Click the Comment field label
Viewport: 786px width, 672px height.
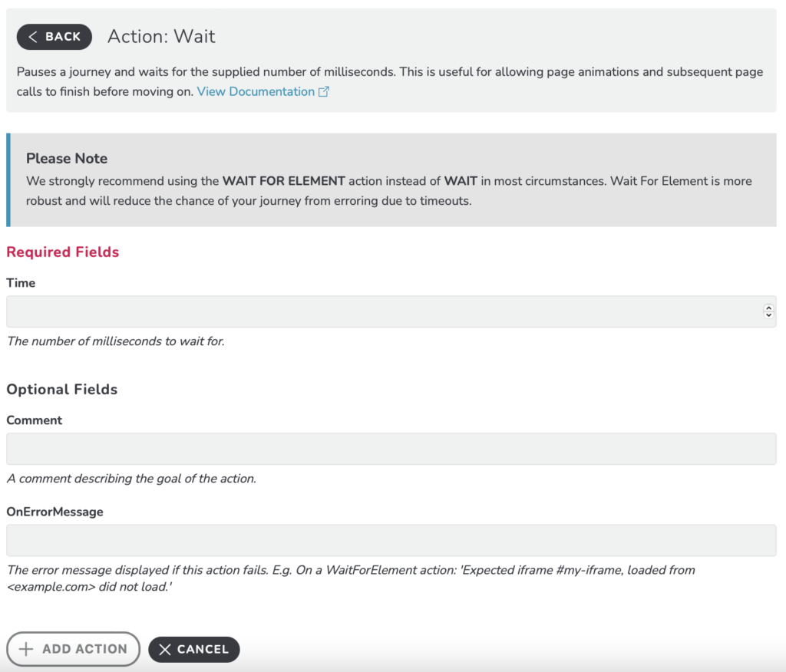[34, 420]
